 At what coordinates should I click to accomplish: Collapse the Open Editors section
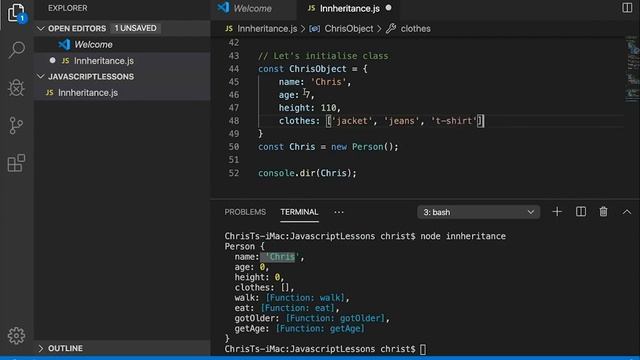coord(40,28)
